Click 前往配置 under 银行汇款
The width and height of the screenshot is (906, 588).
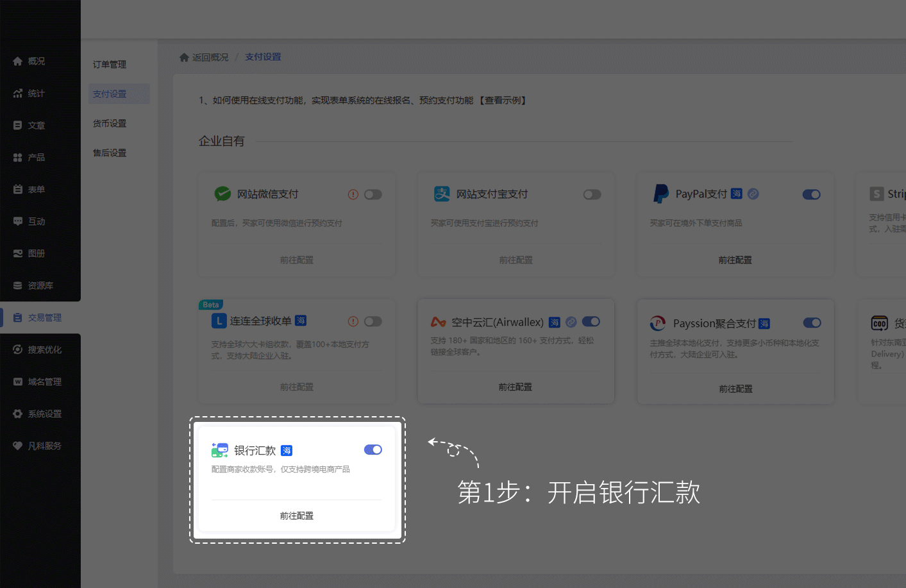click(296, 516)
